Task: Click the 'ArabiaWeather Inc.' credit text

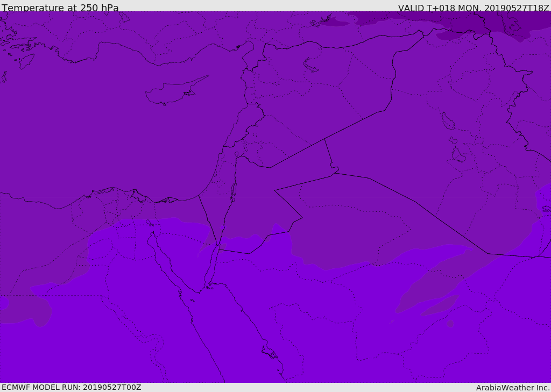Action: pyautogui.click(x=513, y=388)
